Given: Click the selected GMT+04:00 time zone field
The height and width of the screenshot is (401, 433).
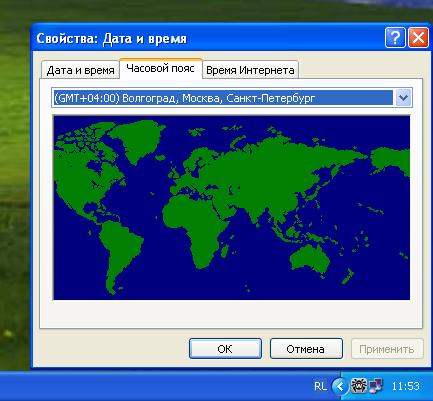Looking at the screenshot, I should (x=223, y=98).
